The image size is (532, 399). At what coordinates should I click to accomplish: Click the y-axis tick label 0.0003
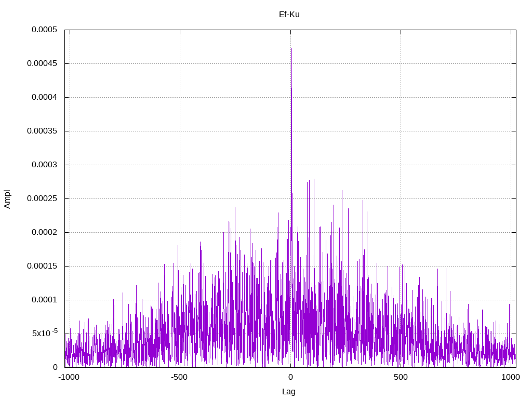pos(45,165)
